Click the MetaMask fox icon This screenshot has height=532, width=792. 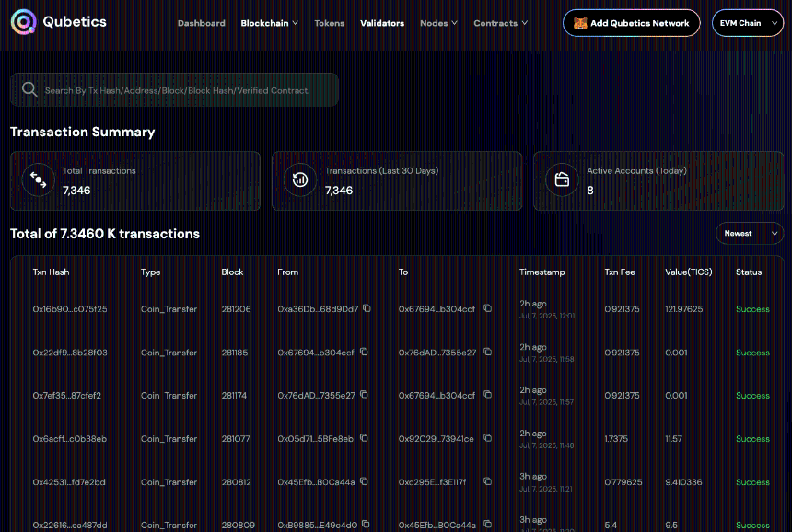click(580, 23)
